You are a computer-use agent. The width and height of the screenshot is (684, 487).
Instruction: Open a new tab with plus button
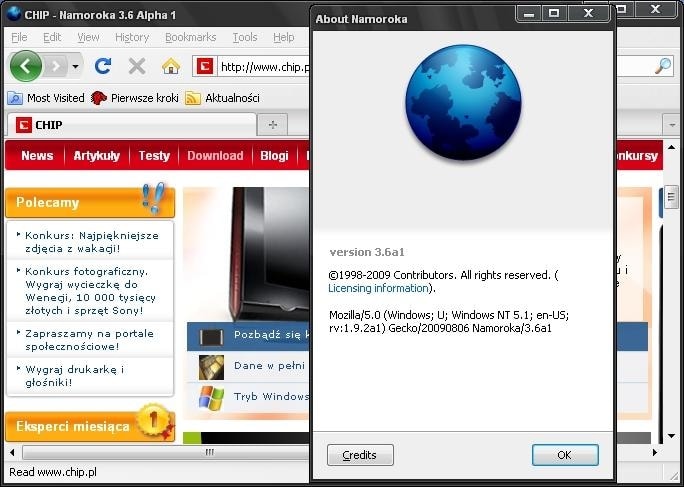(272, 124)
